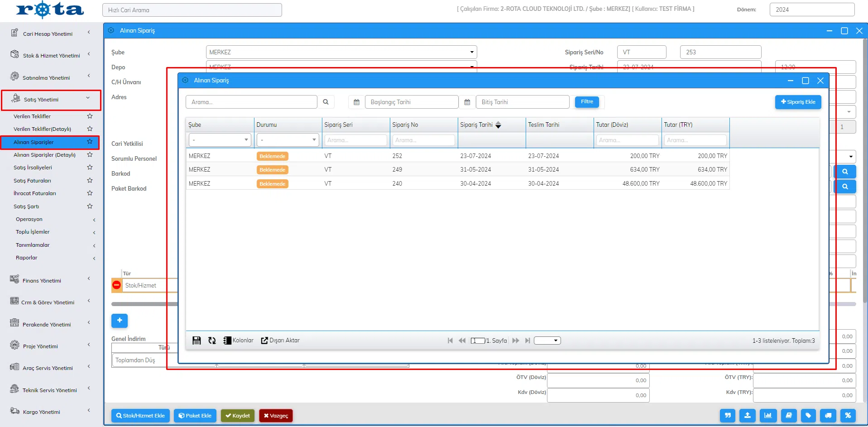Click the refresh icon in the grid footer
The width and height of the screenshot is (868, 427).
pyautogui.click(x=212, y=341)
